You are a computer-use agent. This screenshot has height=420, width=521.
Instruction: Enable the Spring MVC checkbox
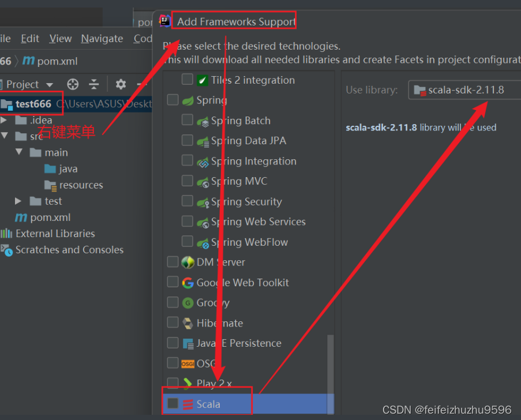(188, 181)
